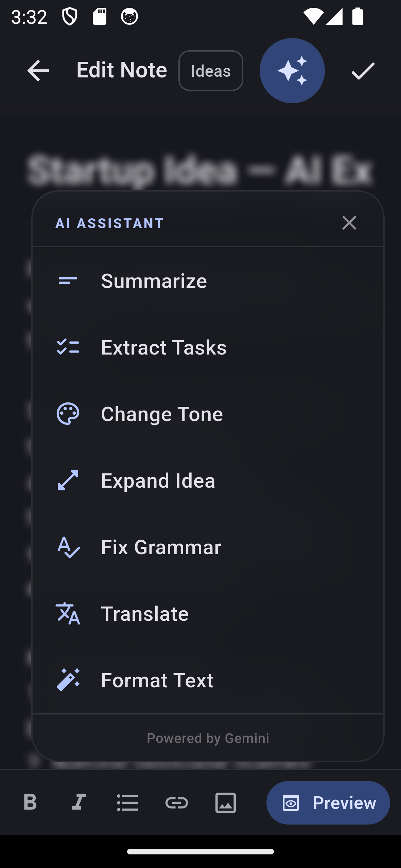The width and height of the screenshot is (401, 868).
Task: Close the AI Assistant panel
Action: pyautogui.click(x=349, y=223)
